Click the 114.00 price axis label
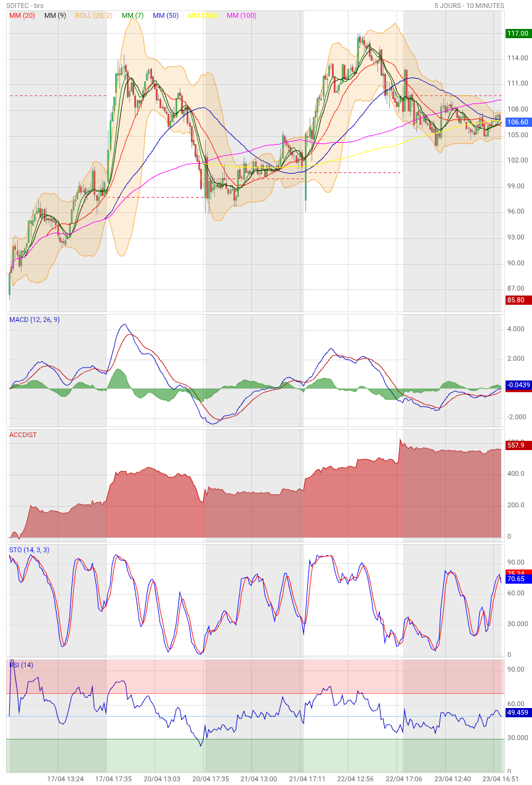Image resolution: width=532 pixels, height=785 pixels. (x=518, y=58)
